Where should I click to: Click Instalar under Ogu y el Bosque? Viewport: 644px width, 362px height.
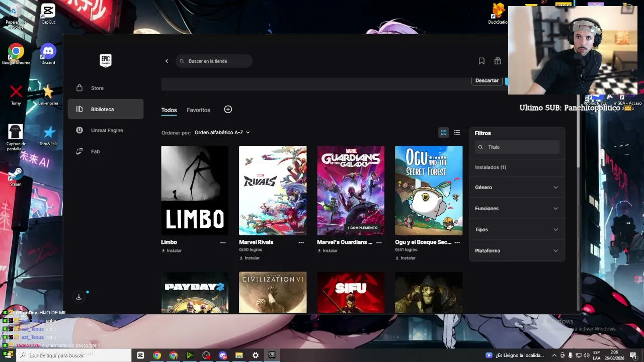406,258
